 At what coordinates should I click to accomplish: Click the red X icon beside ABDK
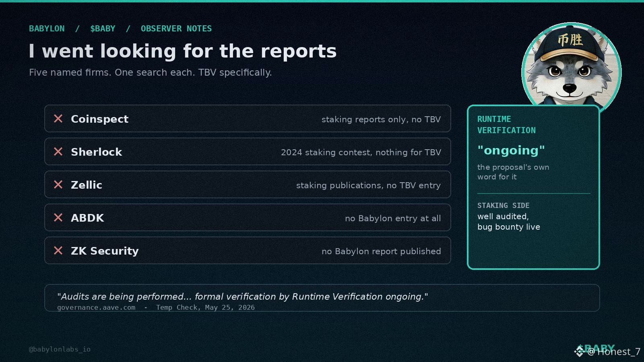(x=58, y=218)
